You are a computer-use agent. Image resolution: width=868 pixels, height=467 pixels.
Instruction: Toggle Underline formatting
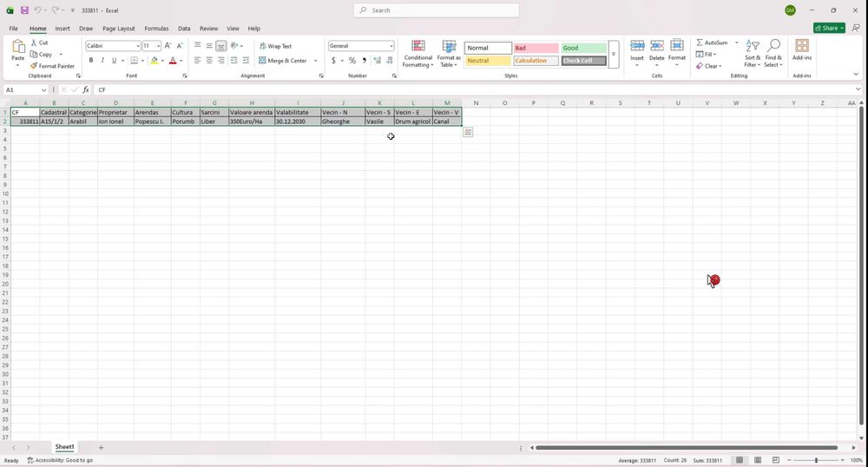coord(114,60)
